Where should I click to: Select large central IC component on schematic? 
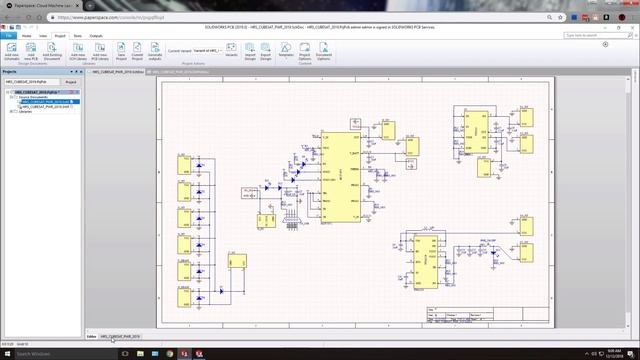(341, 177)
